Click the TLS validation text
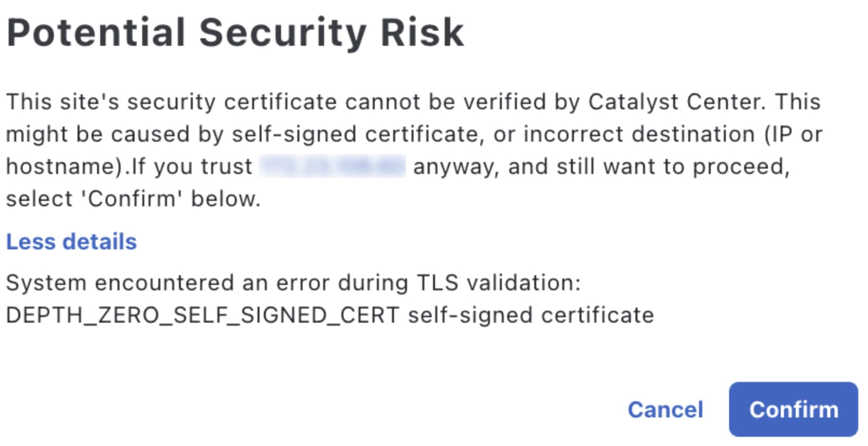Screen dimensions: 868x446 tap(498, 283)
